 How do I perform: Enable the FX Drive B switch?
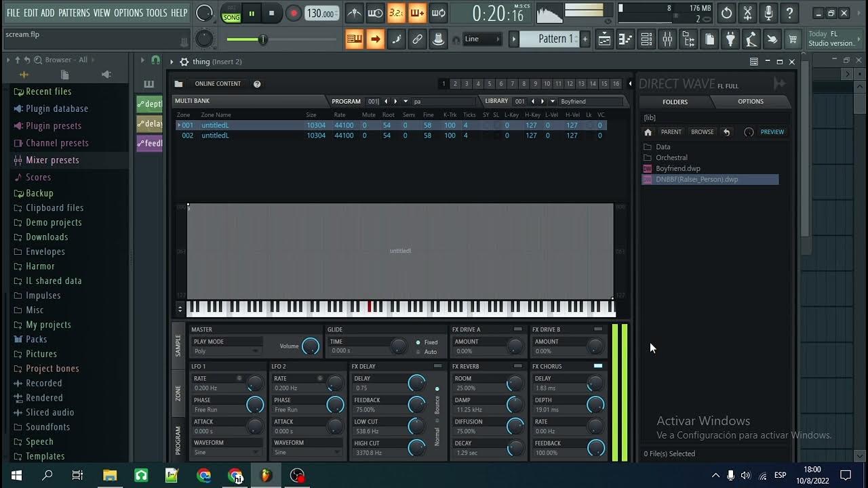tap(597, 329)
